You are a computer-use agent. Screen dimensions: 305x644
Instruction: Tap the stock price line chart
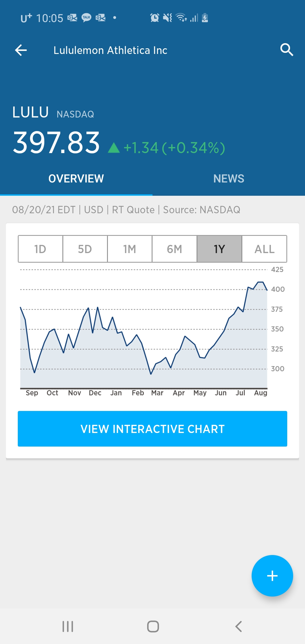[144, 329]
